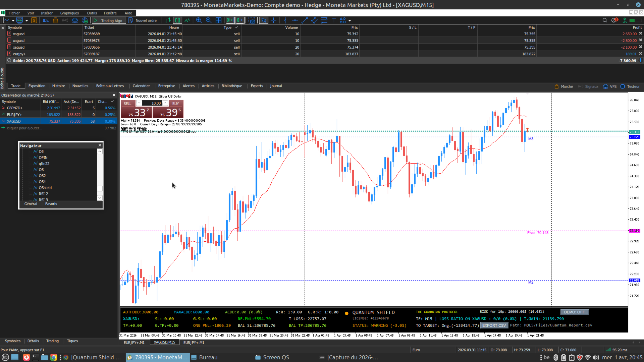Click the tile windows grid icon
Image resolution: width=644 pixels, height=362 pixels.
click(218, 20)
